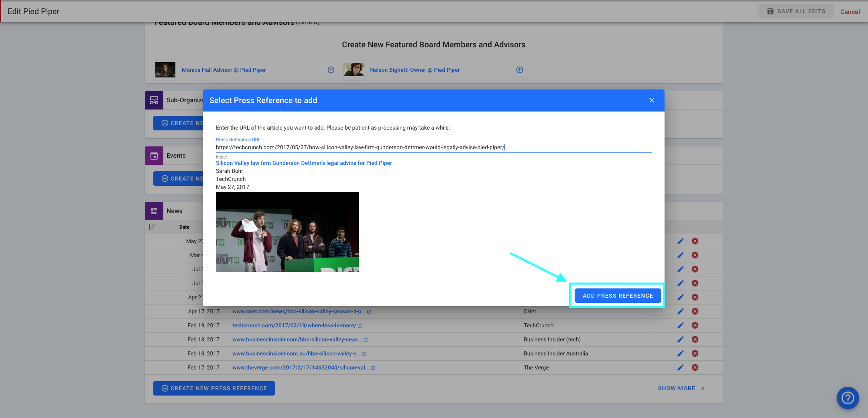This screenshot has width=868, height=418.
Task: Click Monica Hall's photo thumbnail
Action: coord(165,70)
